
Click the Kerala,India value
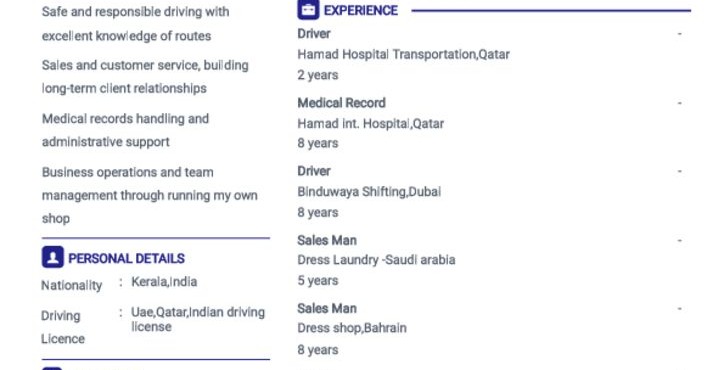click(x=164, y=282)
